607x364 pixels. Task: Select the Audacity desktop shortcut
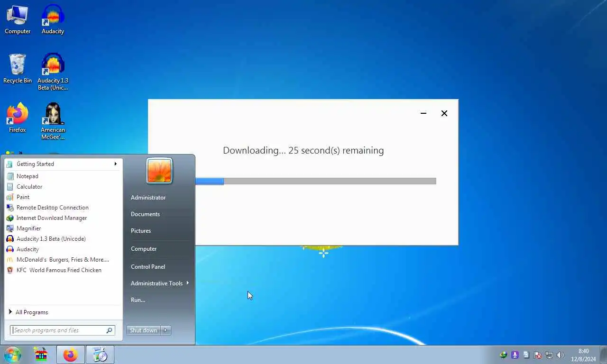pyautogui.click(x=53, y=19)
